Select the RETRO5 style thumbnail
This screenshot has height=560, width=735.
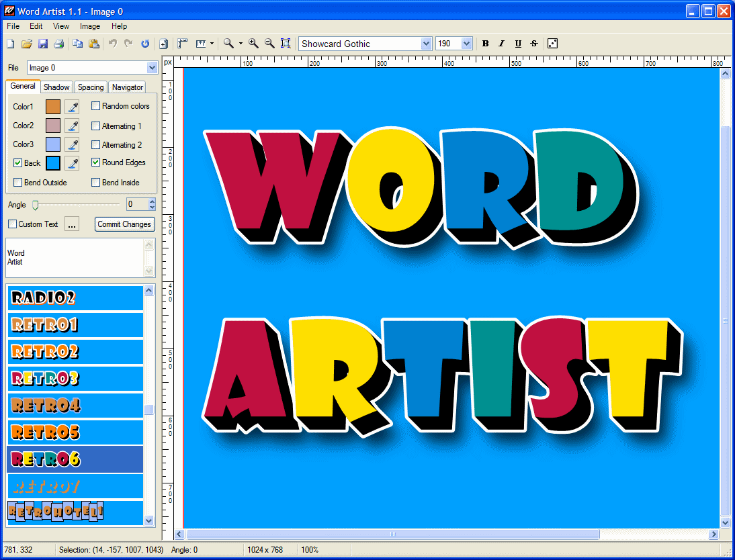pyautogui.click(x=75, y=432)
